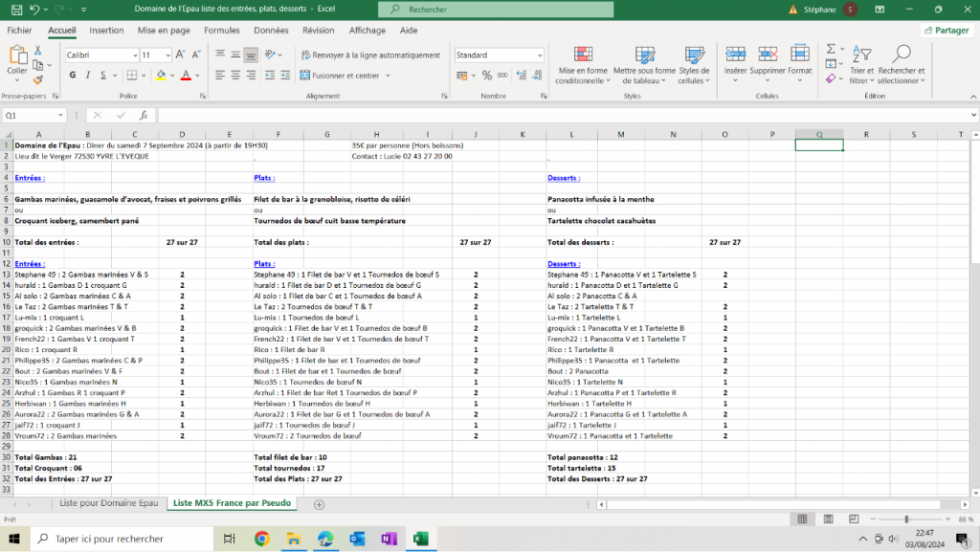Click the Save icon in title bar
Screen dimensions: 980x552
(17, 10)
